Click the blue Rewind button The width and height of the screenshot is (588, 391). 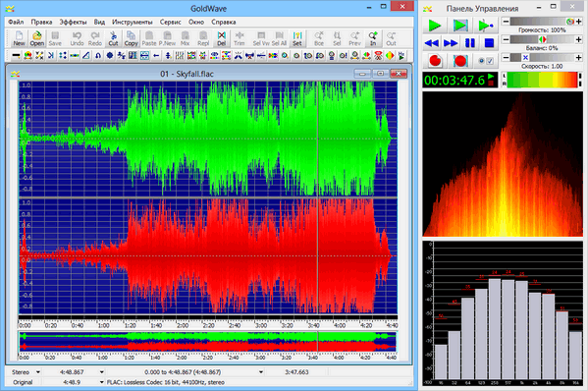[x=432, y=43]
